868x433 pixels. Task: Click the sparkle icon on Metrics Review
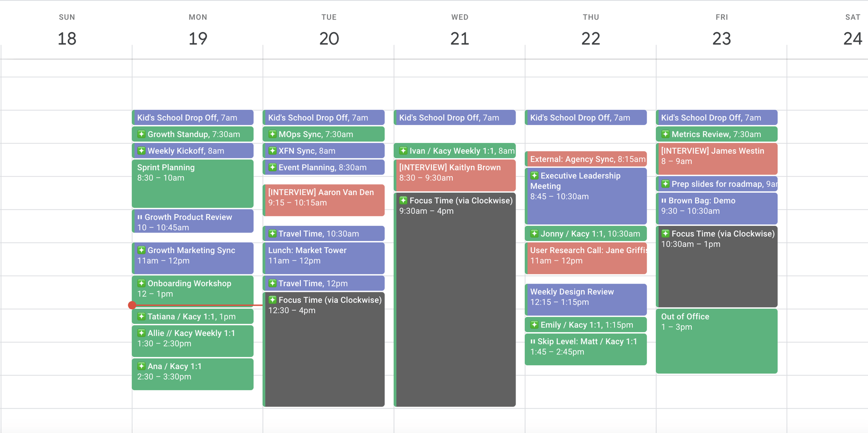[665, 134]
